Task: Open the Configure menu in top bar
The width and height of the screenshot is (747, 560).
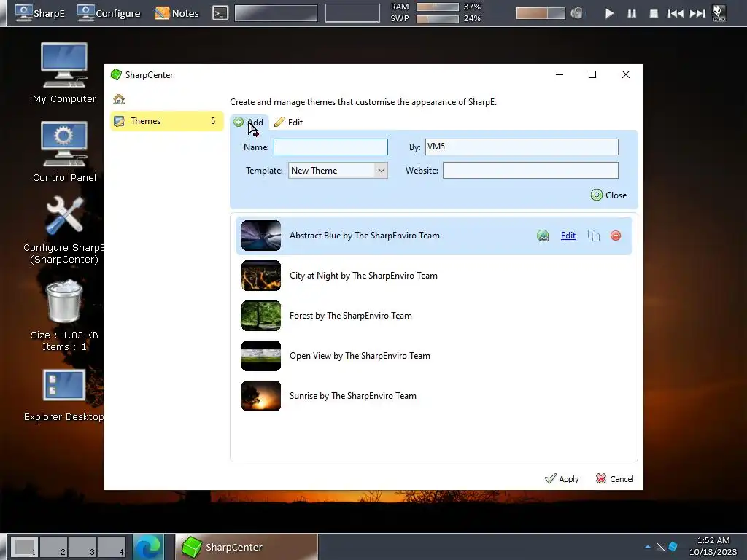Action: [x=109, y=13]
